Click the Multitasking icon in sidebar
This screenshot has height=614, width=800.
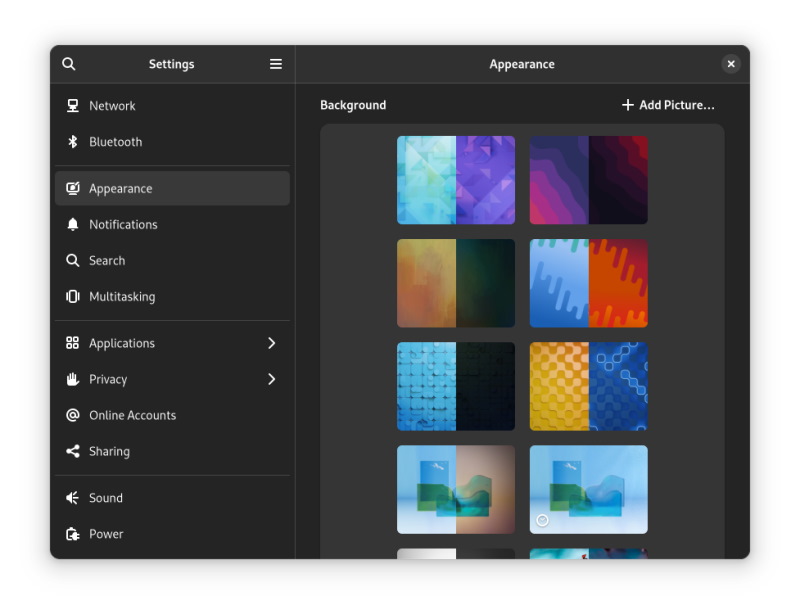(73, 297)
